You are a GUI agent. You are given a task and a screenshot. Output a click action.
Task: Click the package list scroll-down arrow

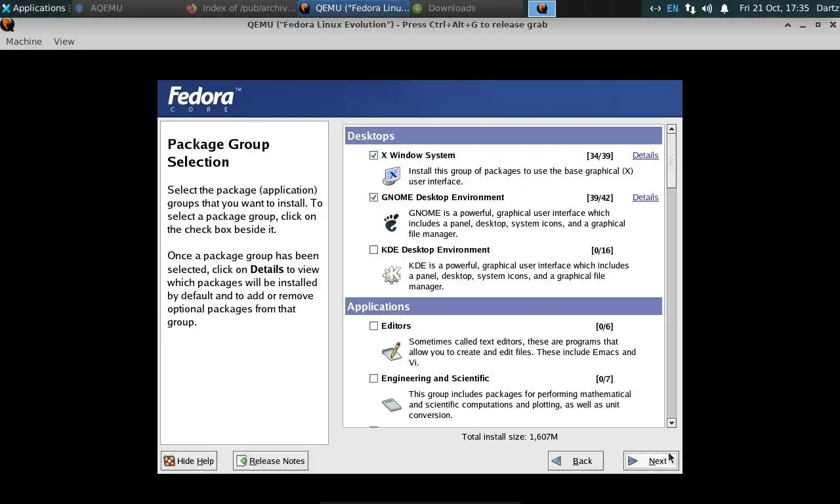671,423
